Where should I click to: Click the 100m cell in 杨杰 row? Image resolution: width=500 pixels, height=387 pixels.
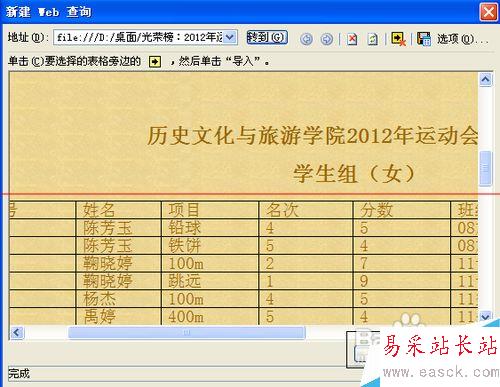pos(210,299)
